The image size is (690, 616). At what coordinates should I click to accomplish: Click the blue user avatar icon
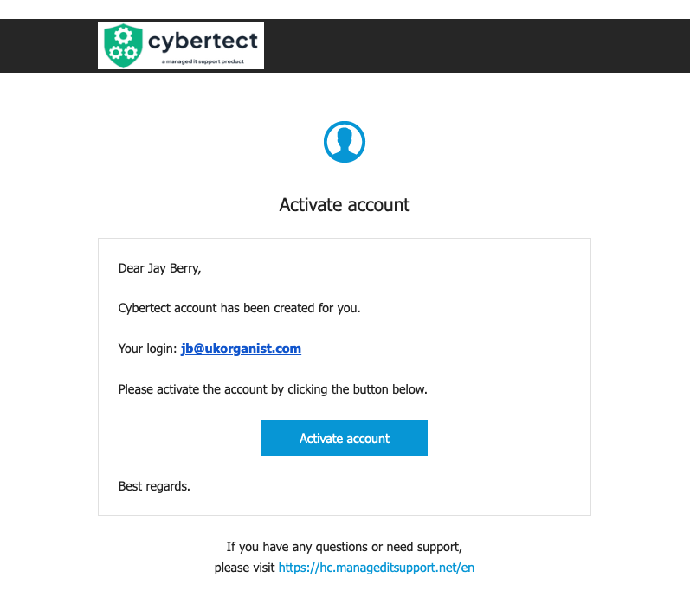345,142
